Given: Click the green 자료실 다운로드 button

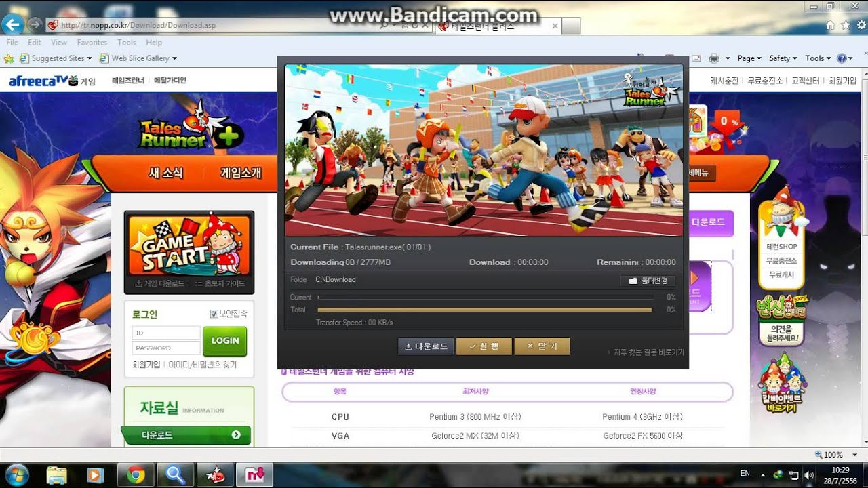Looking at the screenshot, I should pyautogui.click(x=186, y=435).
